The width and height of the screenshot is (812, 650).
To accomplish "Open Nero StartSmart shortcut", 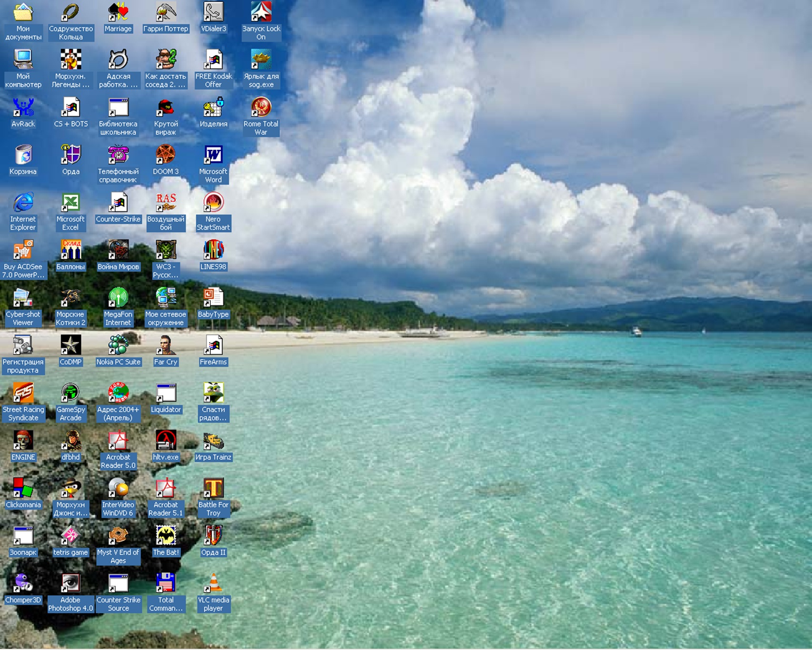I will pos(213,202).
